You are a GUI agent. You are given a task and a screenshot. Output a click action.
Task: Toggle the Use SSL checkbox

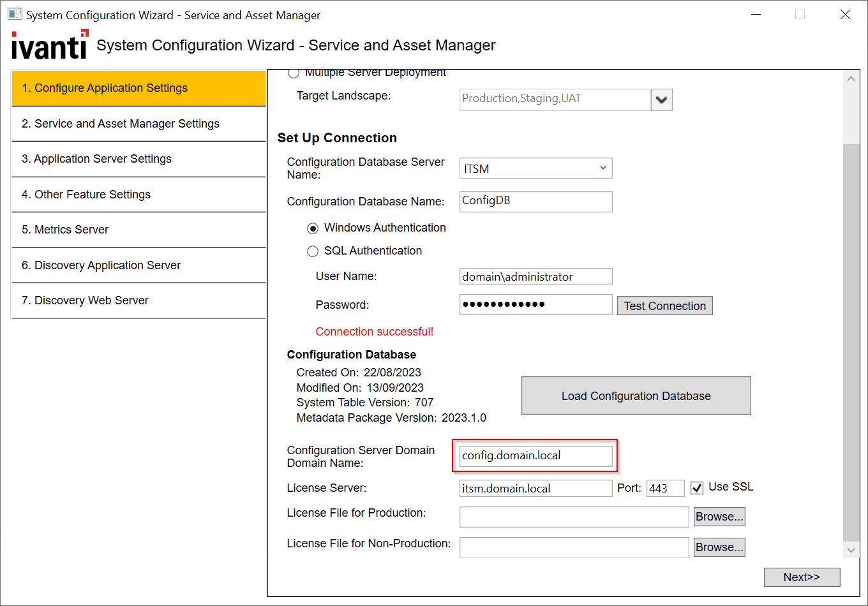(x=697, y=488)
